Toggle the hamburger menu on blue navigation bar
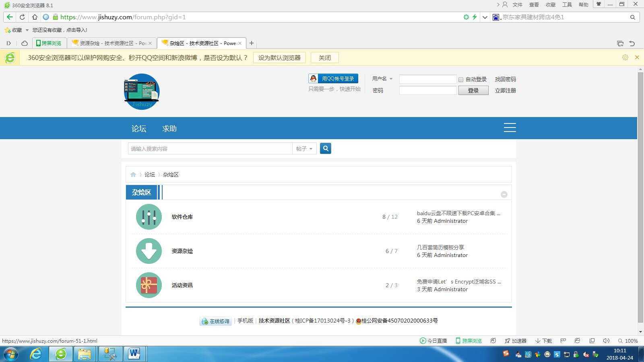The width and height of the screenshot is (644, 362). tap(510, 128)
